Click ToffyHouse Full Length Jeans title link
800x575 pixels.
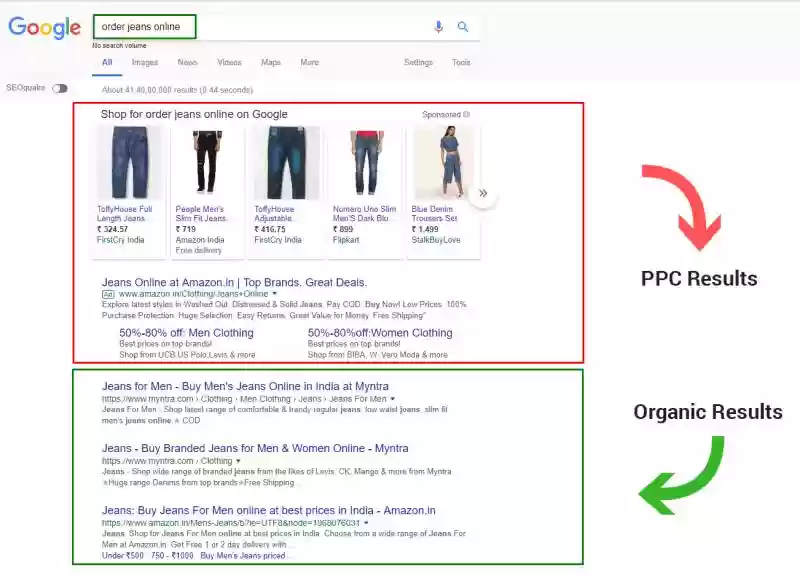pos(124,214)
